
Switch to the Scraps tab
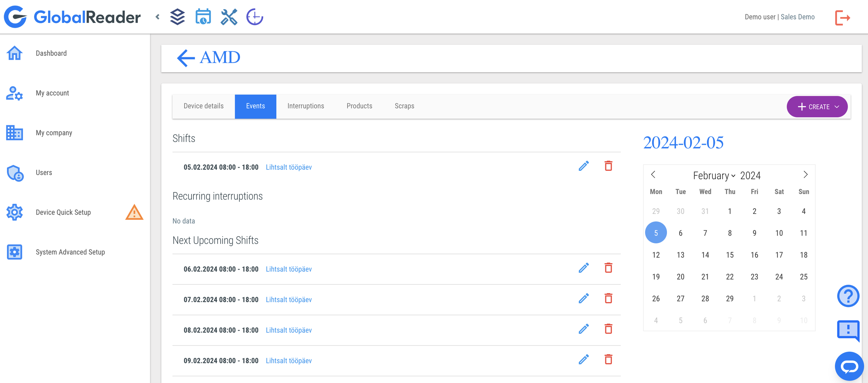click(x=404, y=106)
